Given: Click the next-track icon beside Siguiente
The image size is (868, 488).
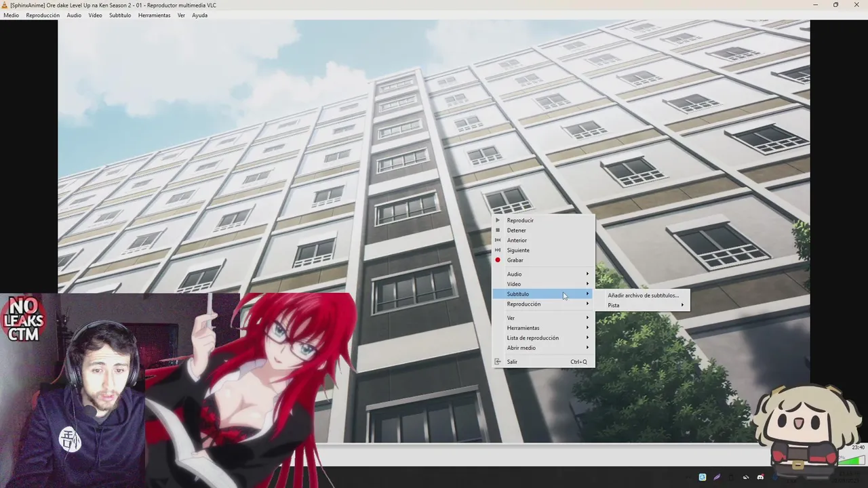Looking at the screenshot, I should pos(497,250).
